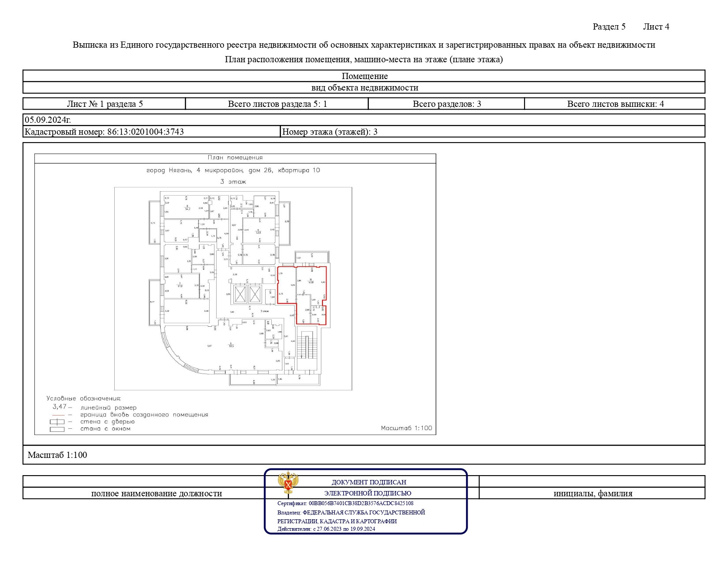Select the date "05.09.2024г."
The width and height of the screenshot is (728, 563).
[48, 120]
